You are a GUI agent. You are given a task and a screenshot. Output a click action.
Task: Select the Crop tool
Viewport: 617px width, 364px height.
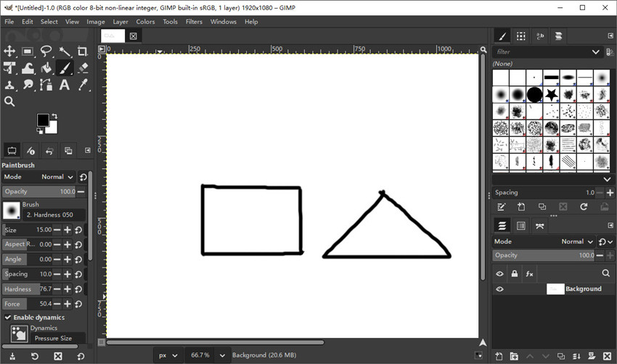pos(83,51)
